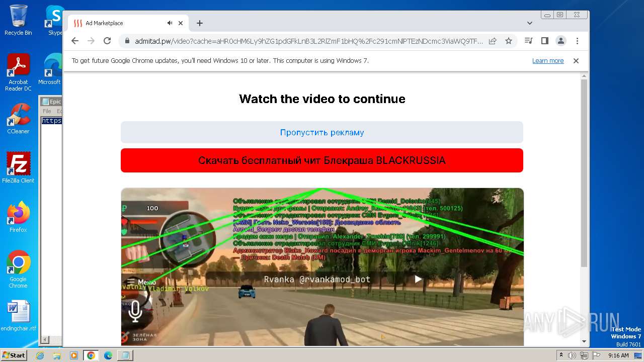This screenshot has height=362, width=644.
Task: Open Google Chrome desktop shortcut
Action: [x=18, y=269]
